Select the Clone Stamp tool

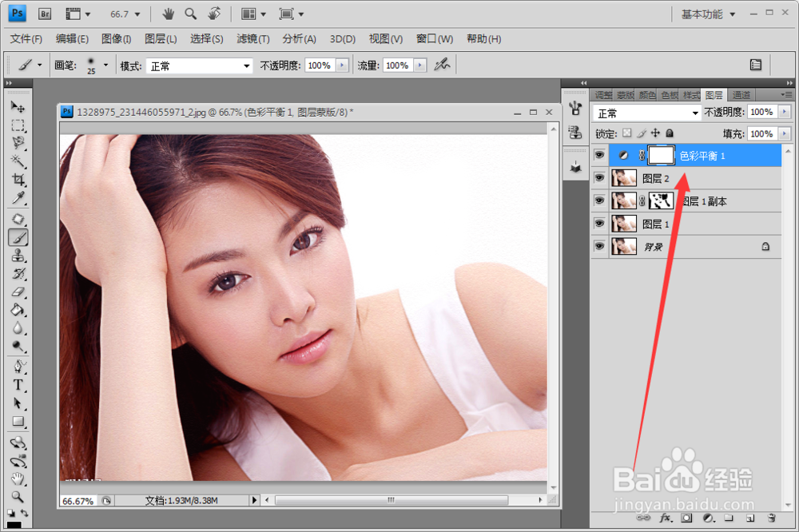[18, 256]
